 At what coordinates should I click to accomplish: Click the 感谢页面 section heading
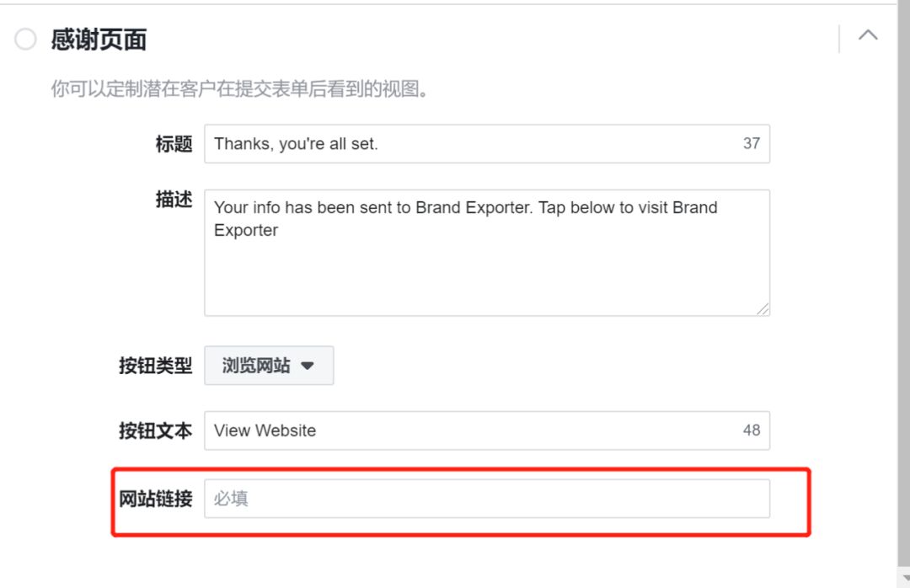tap(99, 40)
